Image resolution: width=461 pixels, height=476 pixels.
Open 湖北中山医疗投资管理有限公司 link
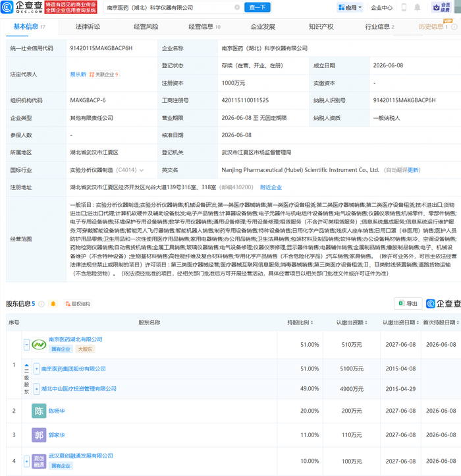pyautogui.click(x=79, y=389)
